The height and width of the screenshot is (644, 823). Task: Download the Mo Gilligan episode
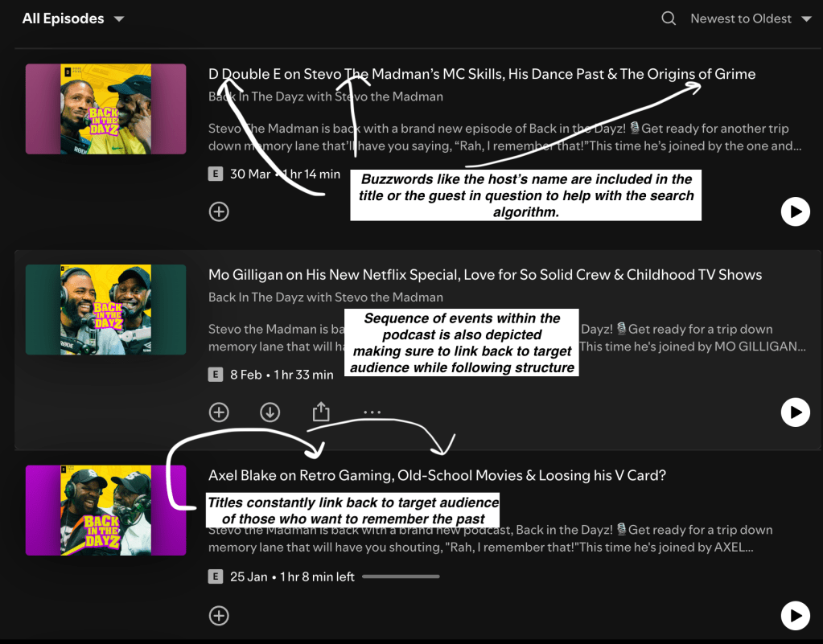(270, 412)
